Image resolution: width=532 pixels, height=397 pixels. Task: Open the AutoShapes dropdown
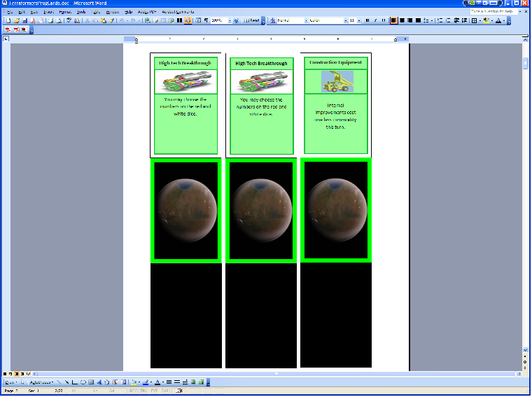click(x=41, y=382)
